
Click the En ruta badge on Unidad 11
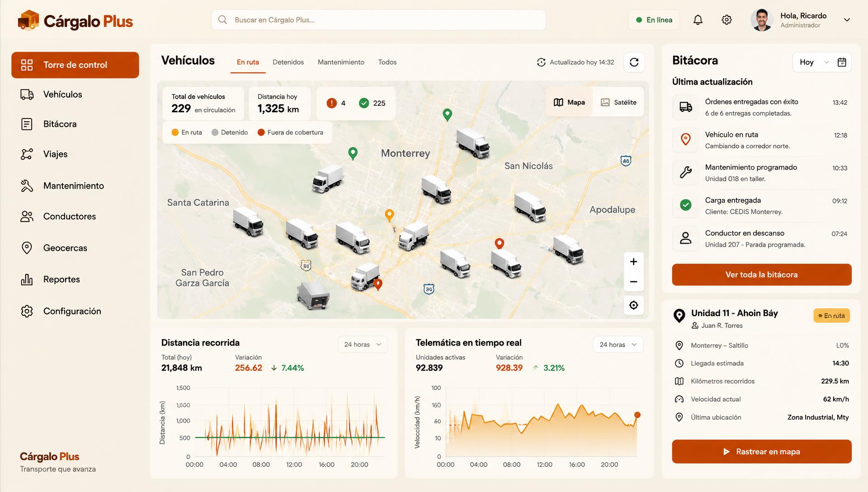pyautogui.click(x=831, y=316)
